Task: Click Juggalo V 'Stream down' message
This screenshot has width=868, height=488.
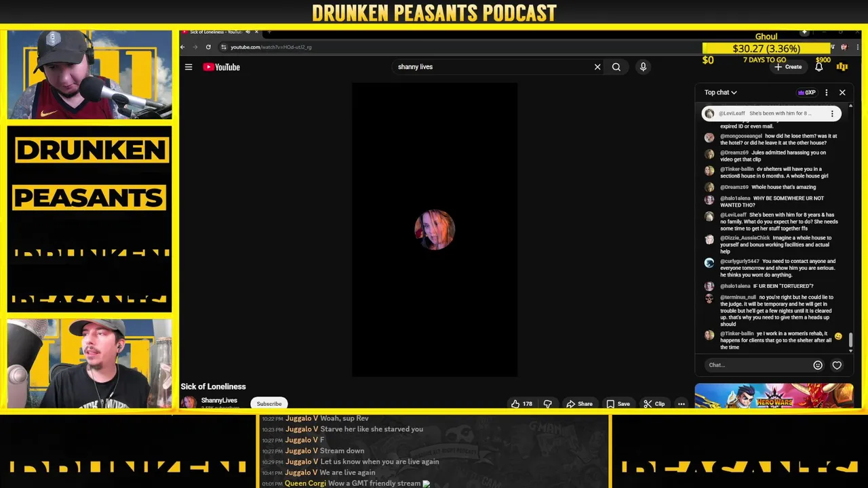Action: click(313, 451)
